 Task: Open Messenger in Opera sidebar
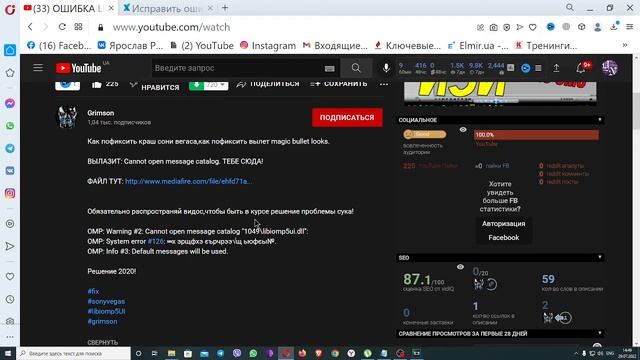[x=10, y=104]
